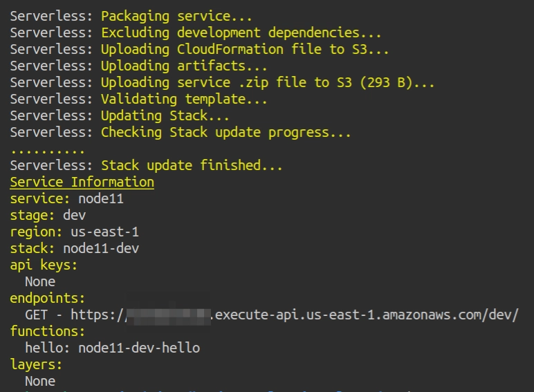Click the row of progress dots
The height and width of the screenshot is (392, 534).
tap(47, 149)
